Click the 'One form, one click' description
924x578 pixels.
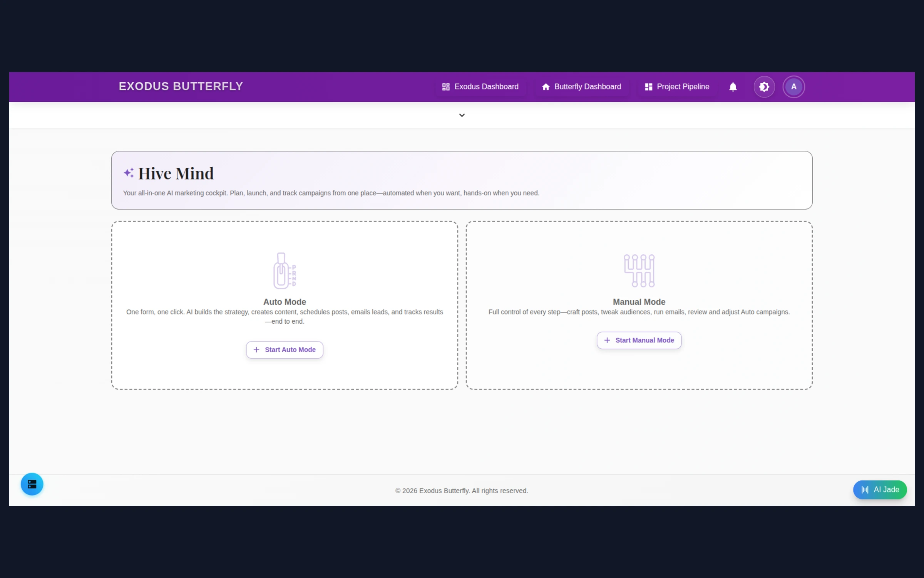point(285,317)
